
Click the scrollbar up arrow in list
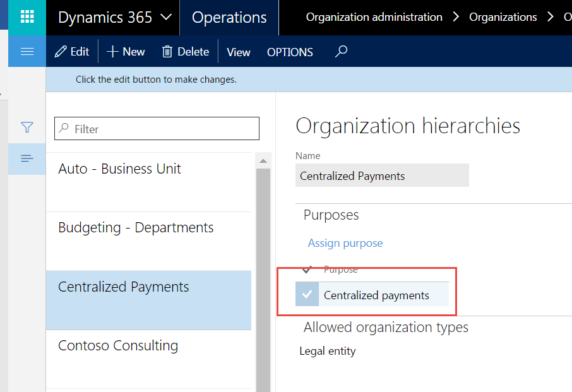coord(263,161)
